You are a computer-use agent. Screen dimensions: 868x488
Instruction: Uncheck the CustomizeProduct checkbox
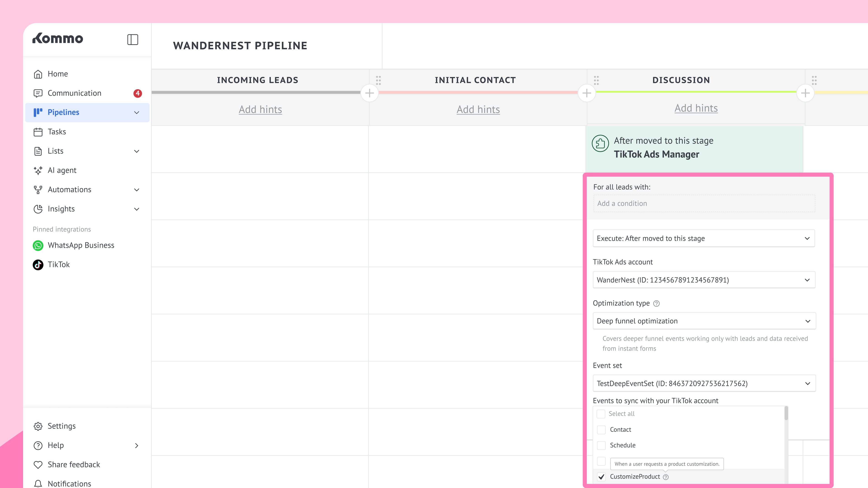(x=601, y=477)
